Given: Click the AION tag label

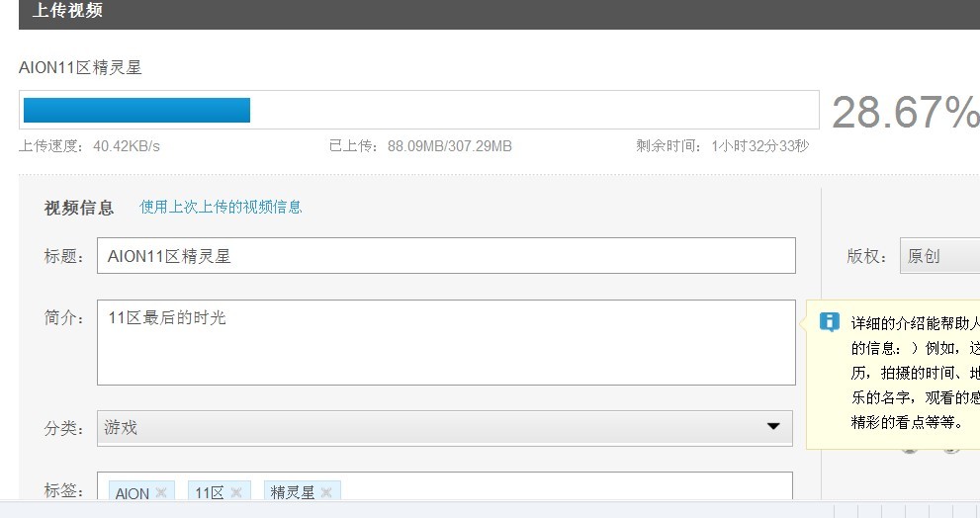Looking at the screenshot, I should click(x=133, y=493).
